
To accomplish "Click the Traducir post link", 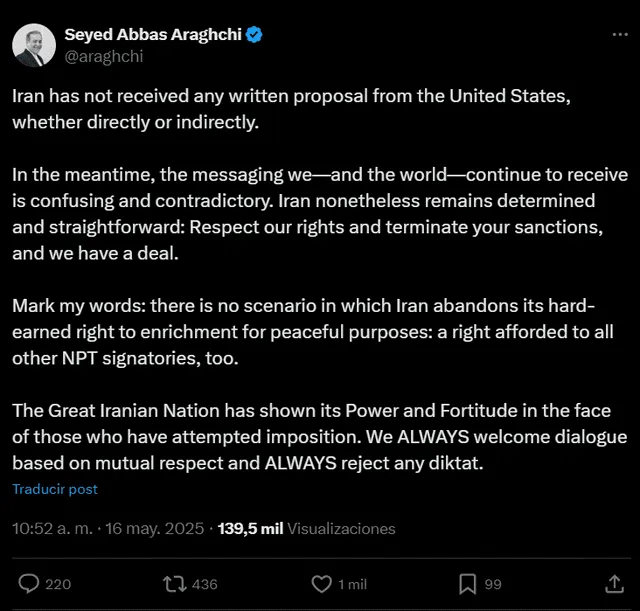I will pos(55,489).
